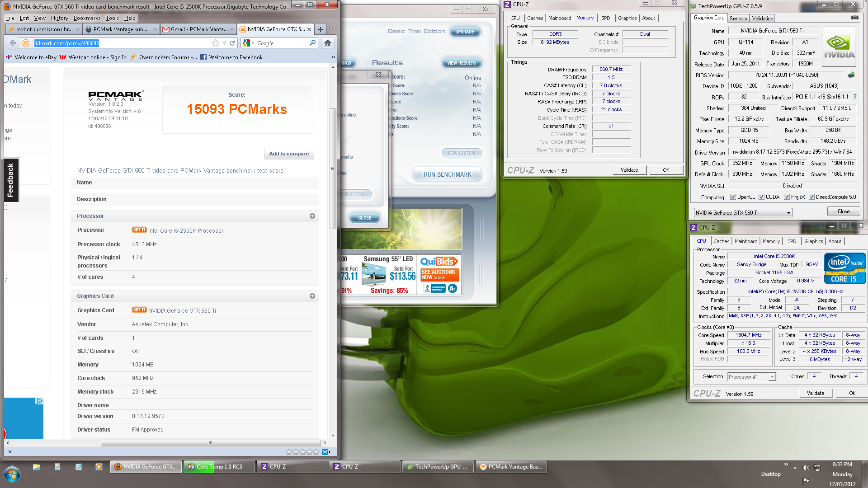Click the Intel Core i5 logo in CPU-Z
Screen dimensions: 868x488
point(844,269)
